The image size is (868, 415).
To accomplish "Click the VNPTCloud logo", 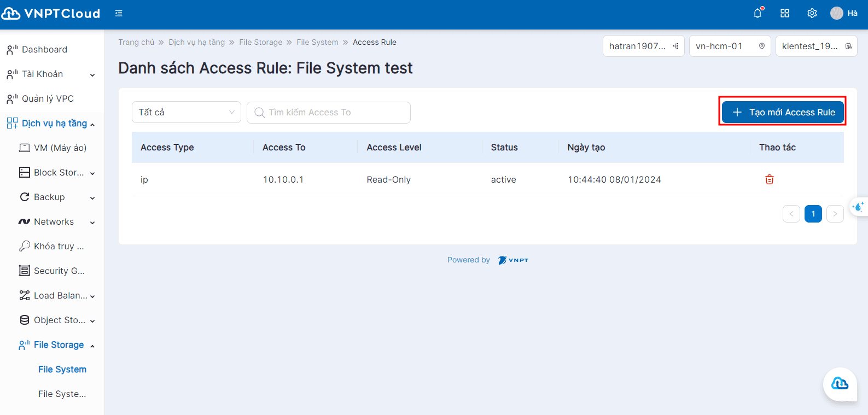I will [51, 13].
